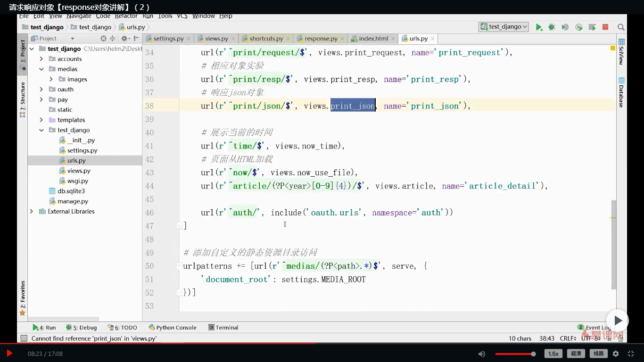
Task: Open the Refactor menu
Action: [x=126, y=16]
